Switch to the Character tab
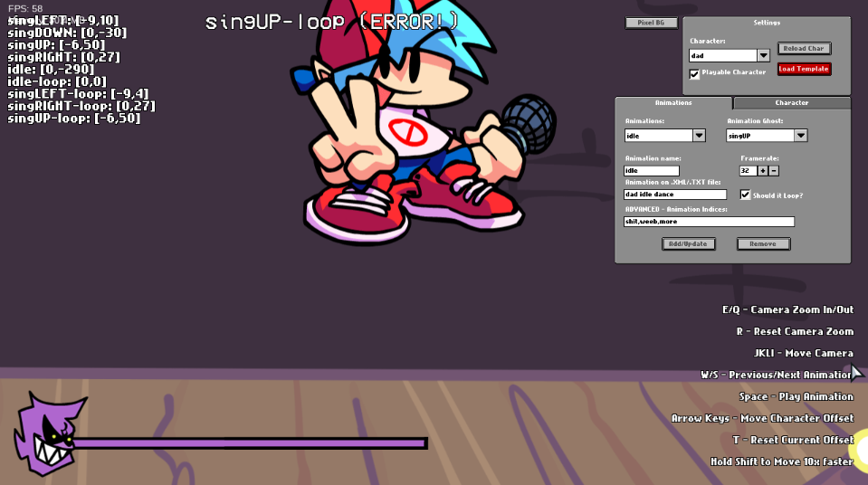This screenshot has width=868, height=485. point(792,102)
